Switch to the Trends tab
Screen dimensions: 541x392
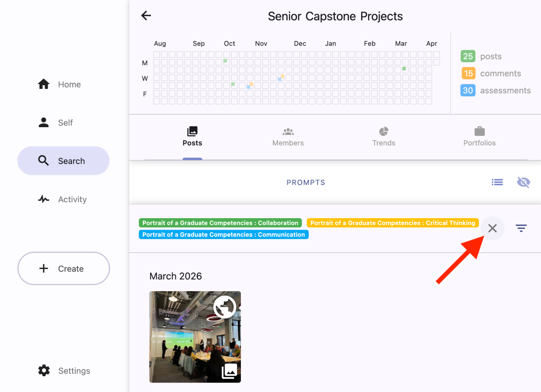[384, 137]
